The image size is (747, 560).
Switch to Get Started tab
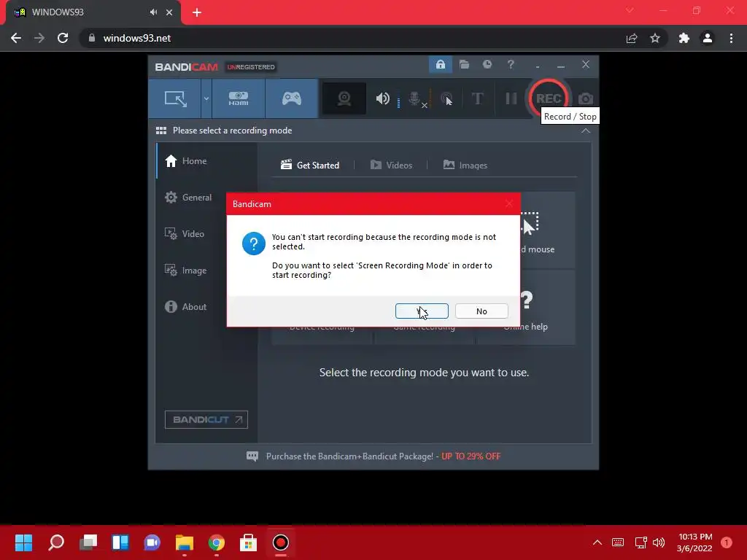(x=310, y=166)
